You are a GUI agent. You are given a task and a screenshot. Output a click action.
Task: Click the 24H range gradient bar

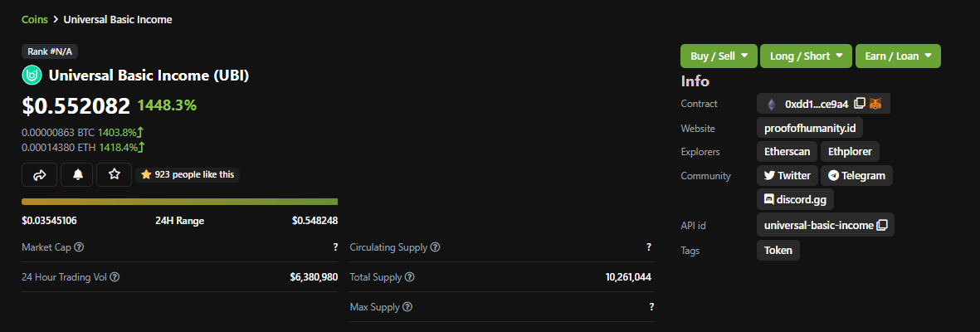[180, 202]
